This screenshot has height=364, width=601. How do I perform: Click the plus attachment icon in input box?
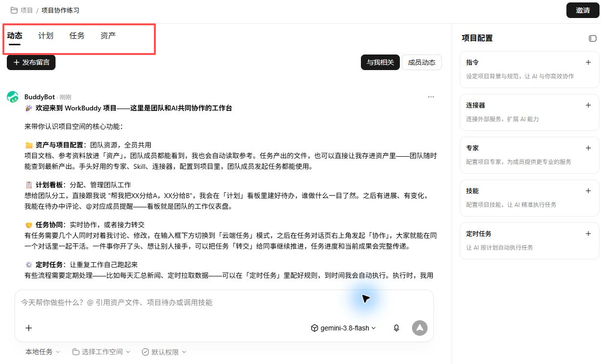(x=29, y=328)
